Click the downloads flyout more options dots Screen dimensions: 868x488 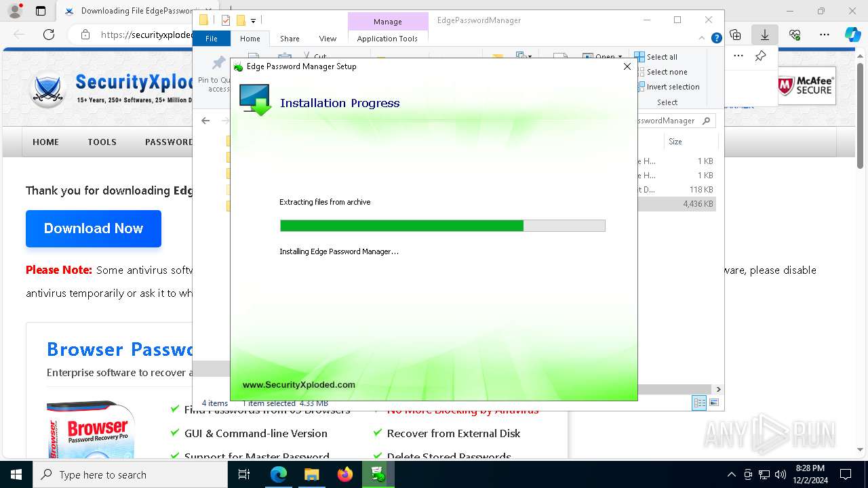738,56
